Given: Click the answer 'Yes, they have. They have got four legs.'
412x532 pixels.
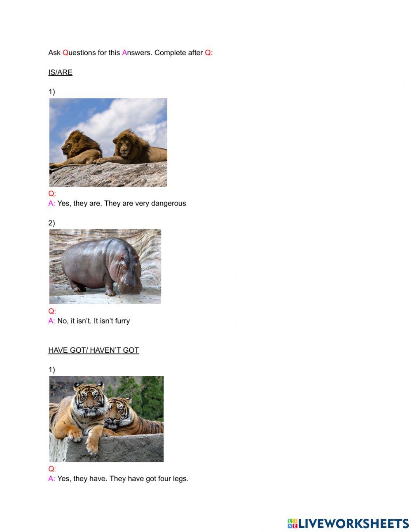Looking at the screenshot, I should coord(123,479).
